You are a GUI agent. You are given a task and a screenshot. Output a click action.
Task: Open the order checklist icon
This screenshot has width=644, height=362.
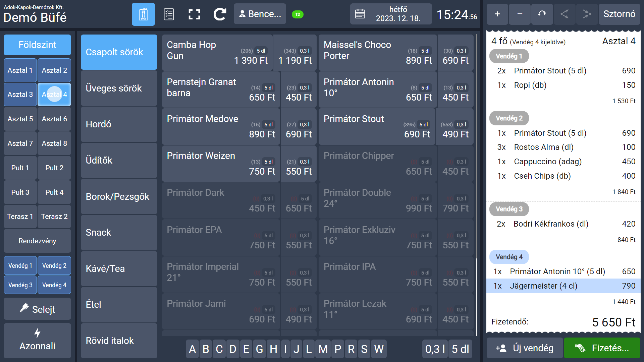pos(169,14)
